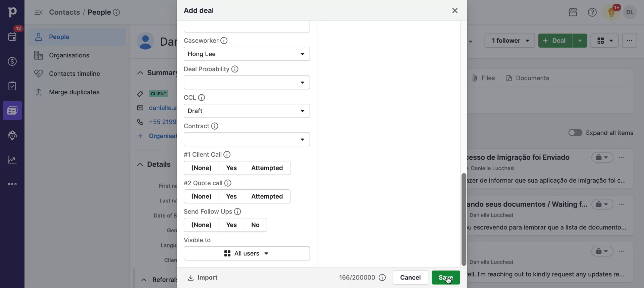Click the Pipedrive logo icon
Screen dimensions: 644x288
pos(12,12)
